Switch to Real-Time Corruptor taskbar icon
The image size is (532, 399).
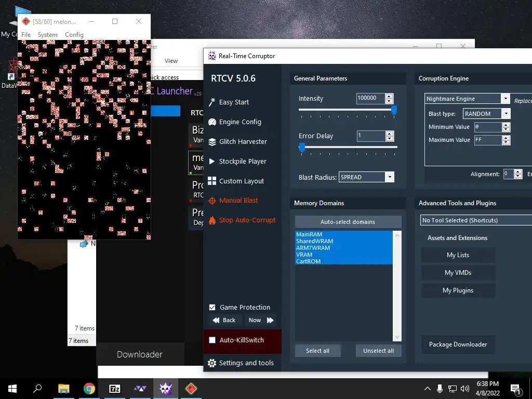(166, 389)
